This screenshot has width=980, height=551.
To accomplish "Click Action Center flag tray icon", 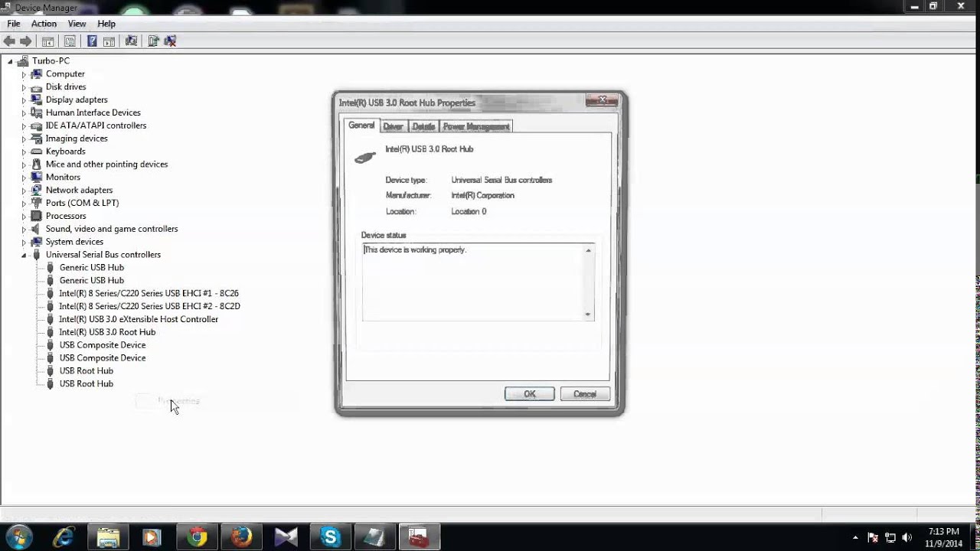I will (872, 538).
